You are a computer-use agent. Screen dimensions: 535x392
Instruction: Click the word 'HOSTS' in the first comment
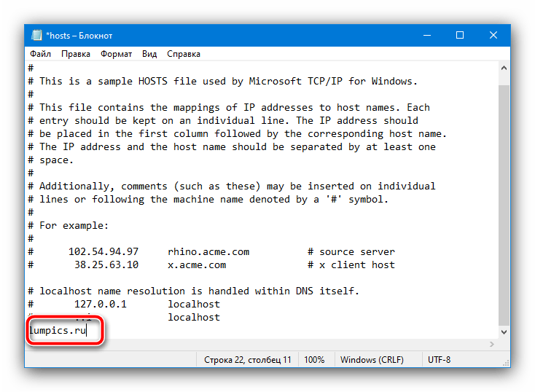tap(153, 81)
